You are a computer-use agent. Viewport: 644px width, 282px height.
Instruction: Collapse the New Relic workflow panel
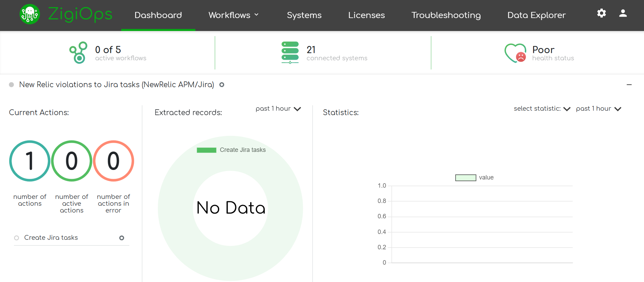(629, 85)
